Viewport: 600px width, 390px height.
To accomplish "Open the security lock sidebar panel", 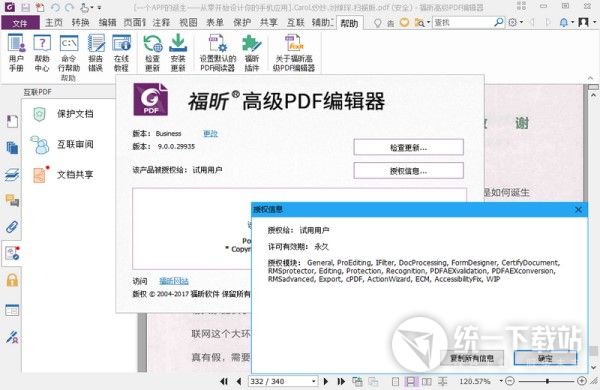I will coord(12,280).
